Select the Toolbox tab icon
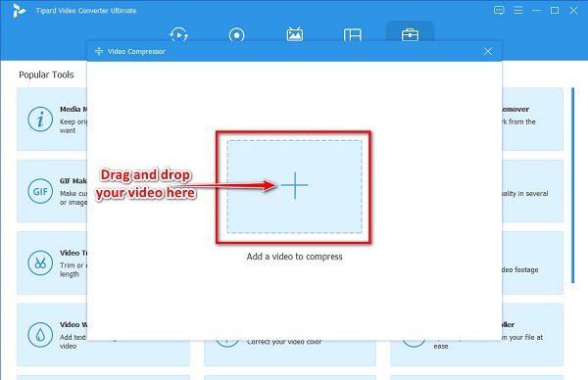588x380 pixels. [410, 35]
